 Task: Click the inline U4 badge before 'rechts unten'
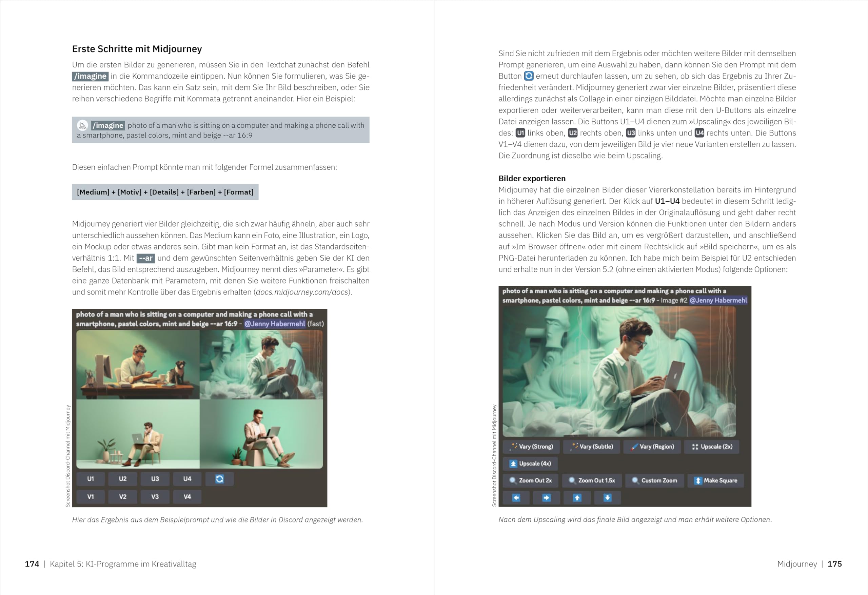pyautogui.click(x=699, y=133)
